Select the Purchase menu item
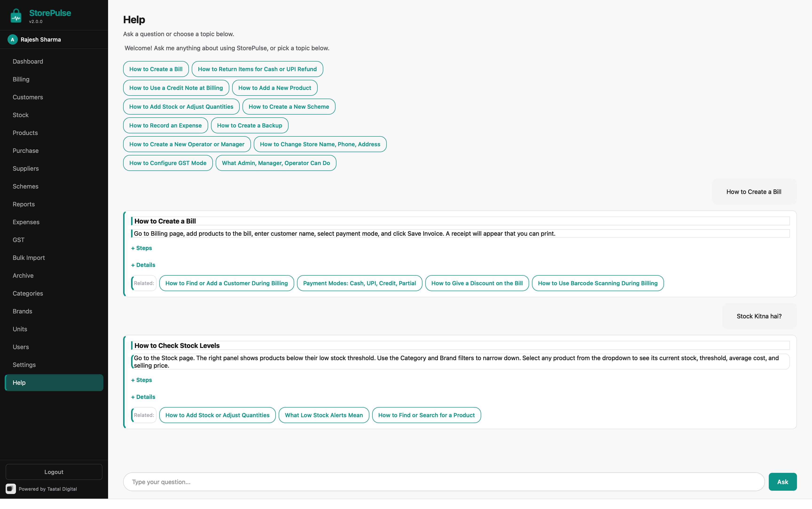The width and height of the screenshot is (812, 509). [x=54, y=150]
